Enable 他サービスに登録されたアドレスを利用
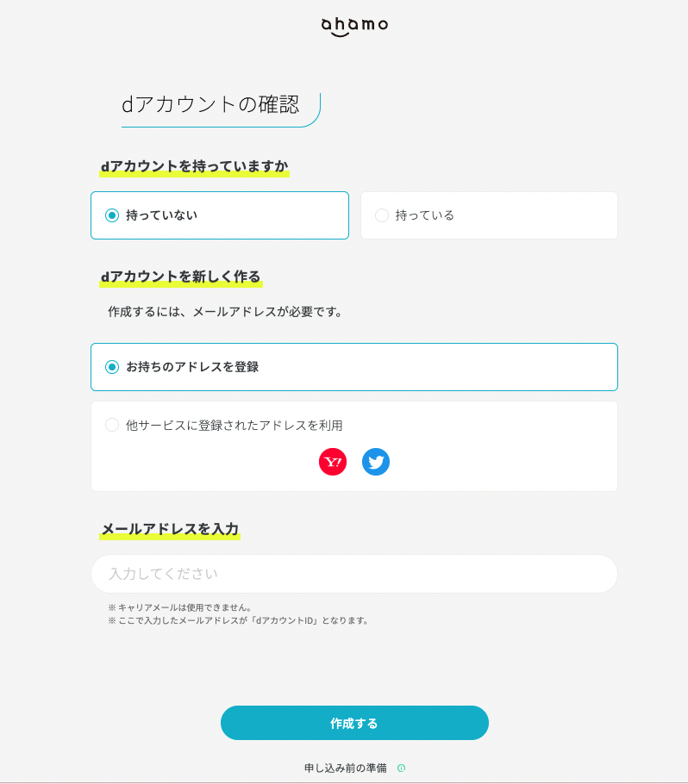 111,425
